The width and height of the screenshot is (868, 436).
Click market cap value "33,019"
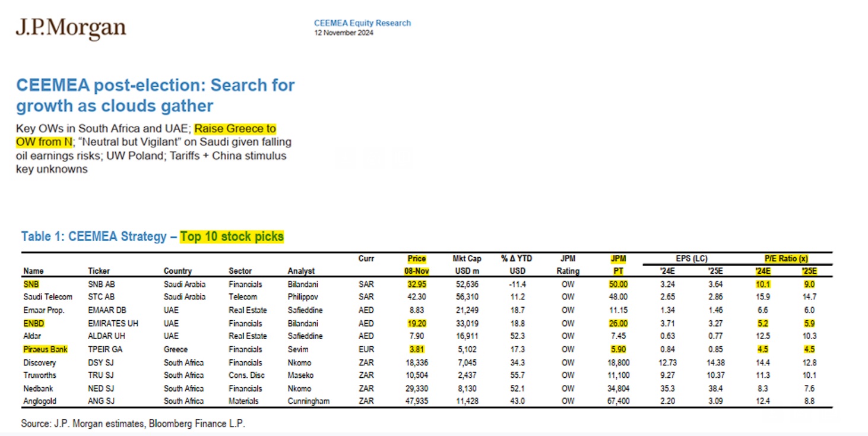pos(466,324)
